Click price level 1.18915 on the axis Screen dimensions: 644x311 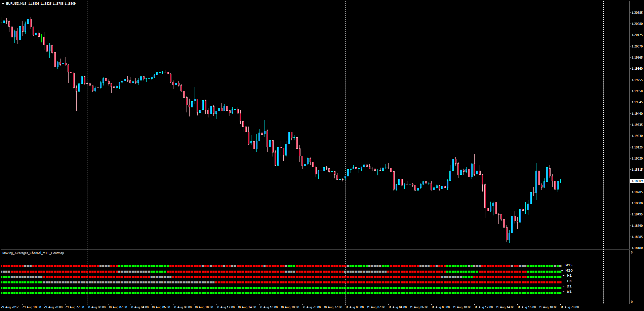tap(637, 170)
